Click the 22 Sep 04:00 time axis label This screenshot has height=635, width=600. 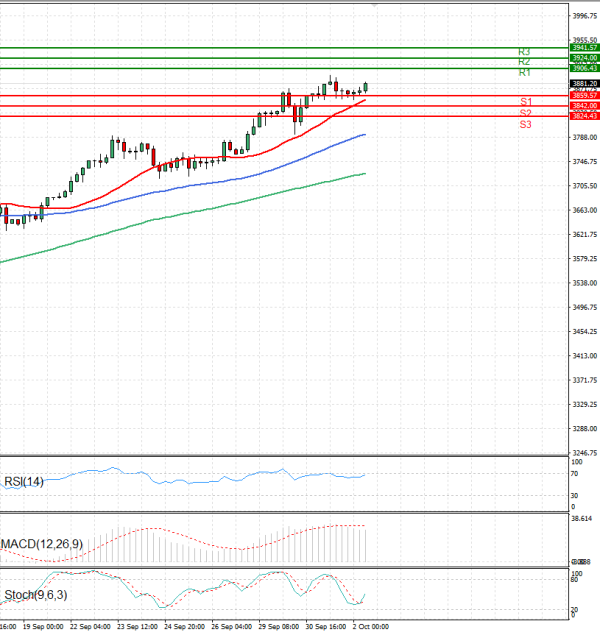tap(88, 626)
